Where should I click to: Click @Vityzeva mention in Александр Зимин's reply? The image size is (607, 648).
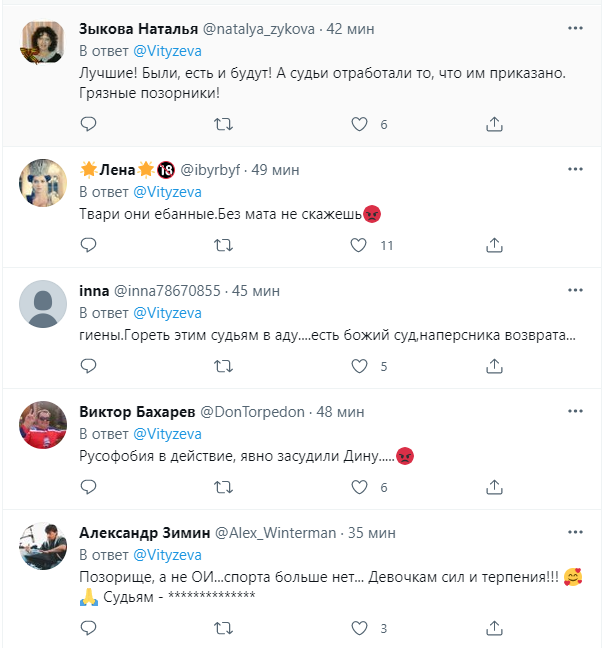tap(168, 554)
